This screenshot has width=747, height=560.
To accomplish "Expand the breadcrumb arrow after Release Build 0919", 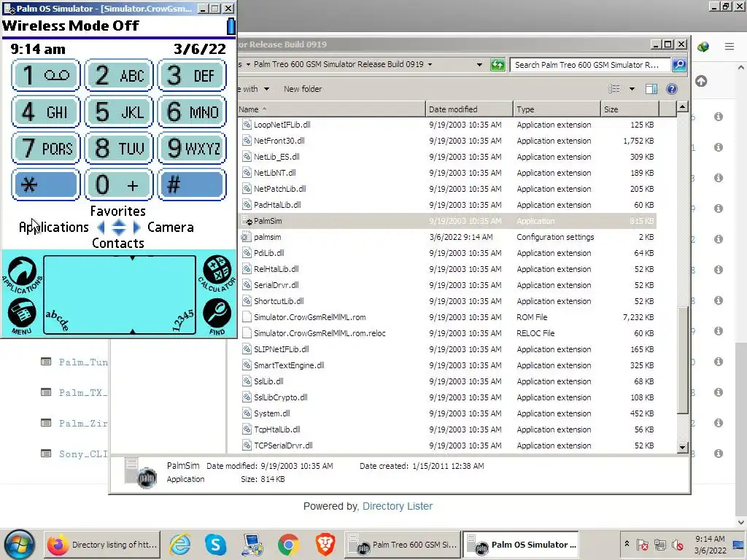I will pyautogui.click(x=430, y=64).
